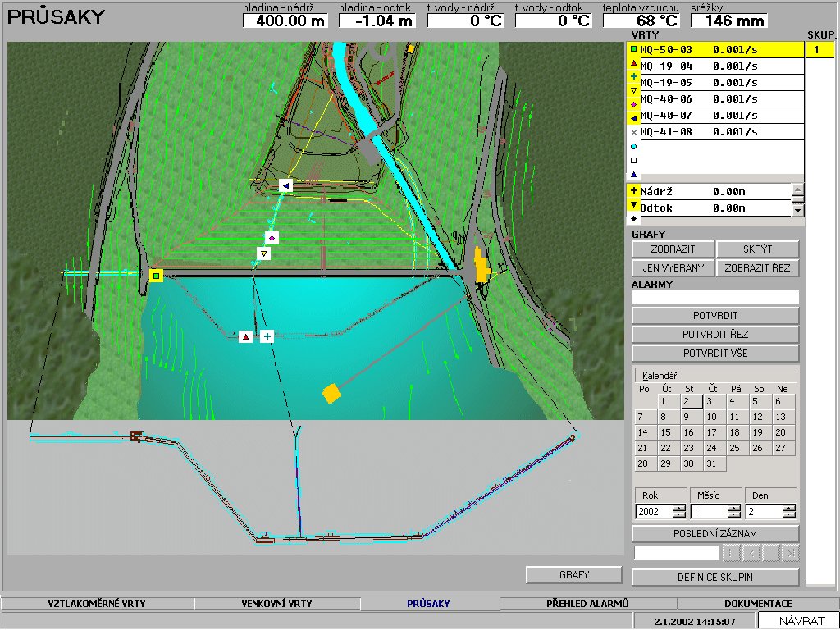Increase the Den day spinner value
This screenshot has width=840, height=630.
[788, 508]
